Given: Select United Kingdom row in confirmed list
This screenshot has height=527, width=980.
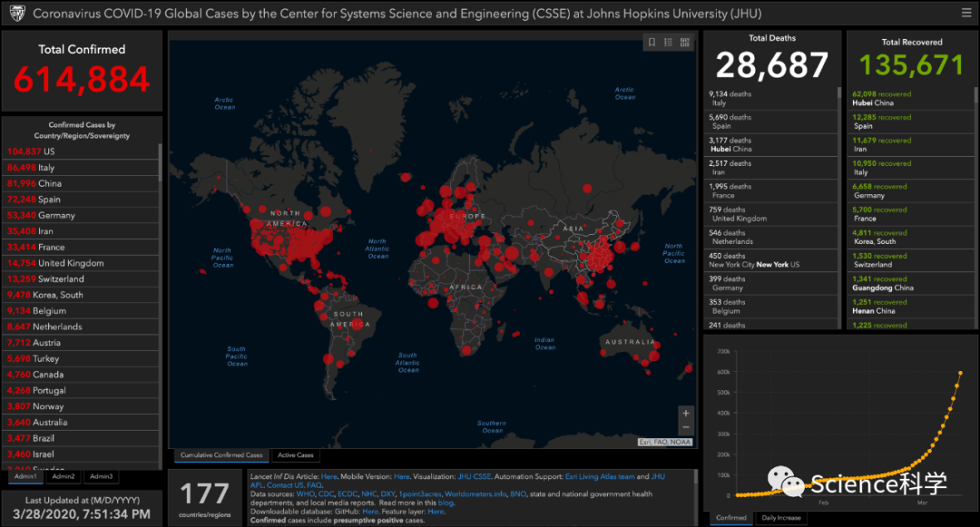Looking at the screenshot, I should point(81,263).
